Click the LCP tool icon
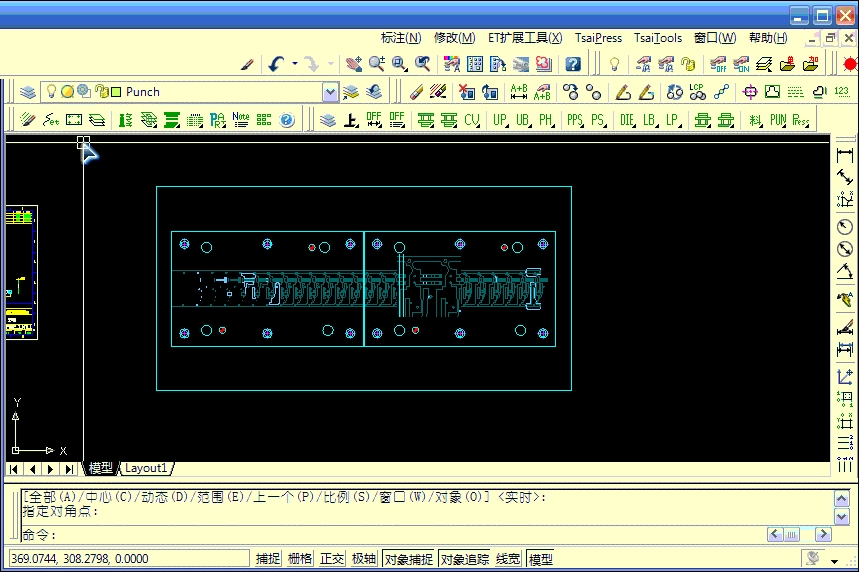Viewport: 859px width, 572px height. pyautogui.click(x=697, y=92)
